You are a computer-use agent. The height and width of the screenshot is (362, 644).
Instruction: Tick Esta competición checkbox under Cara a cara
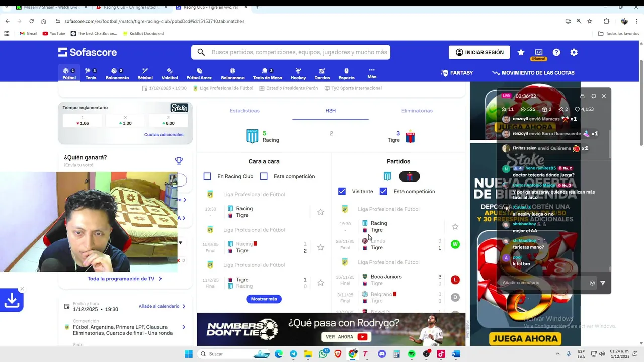click(x=264, y=176)
